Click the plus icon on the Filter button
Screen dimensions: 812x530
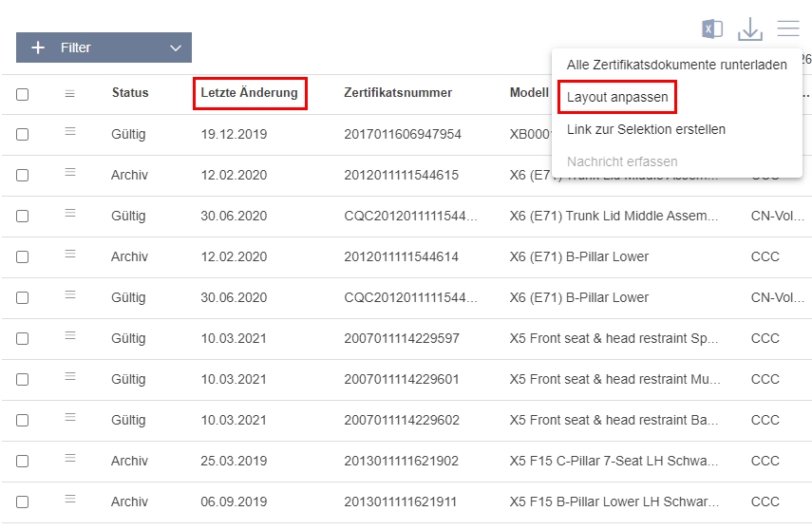tap(38, 47)
